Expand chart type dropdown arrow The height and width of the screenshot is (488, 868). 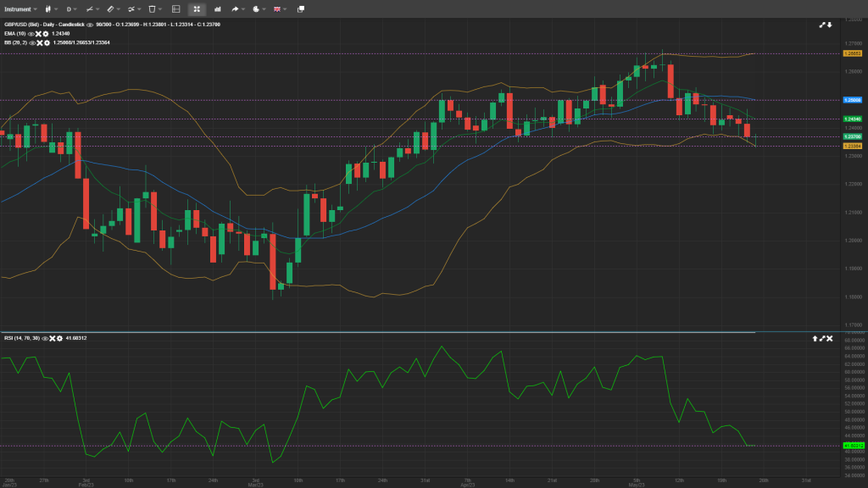(x=56, y=9)
